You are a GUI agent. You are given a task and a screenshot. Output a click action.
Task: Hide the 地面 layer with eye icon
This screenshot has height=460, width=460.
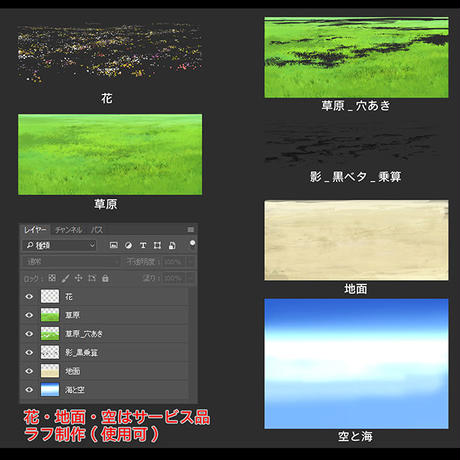coord(29,371)
